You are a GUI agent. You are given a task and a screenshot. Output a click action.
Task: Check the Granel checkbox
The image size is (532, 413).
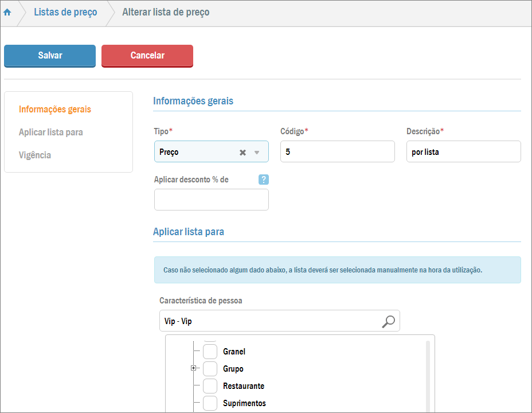pyautogui.click(x=210, y=352)
